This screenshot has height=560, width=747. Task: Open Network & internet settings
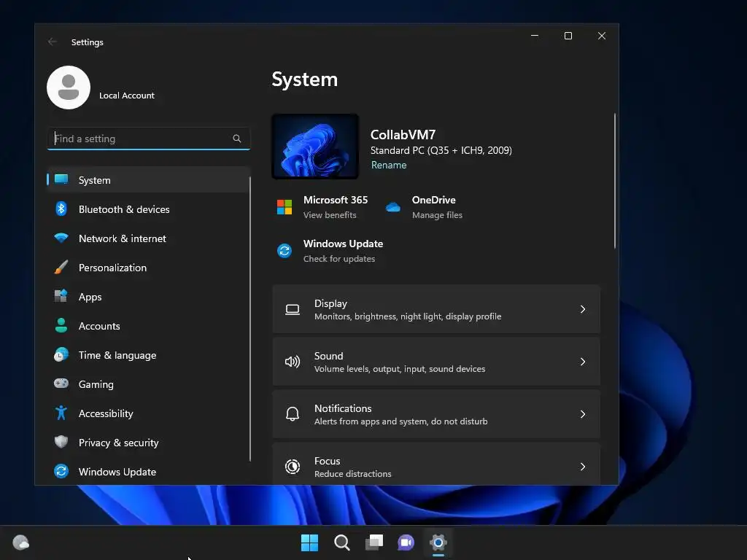pos(148,238)
